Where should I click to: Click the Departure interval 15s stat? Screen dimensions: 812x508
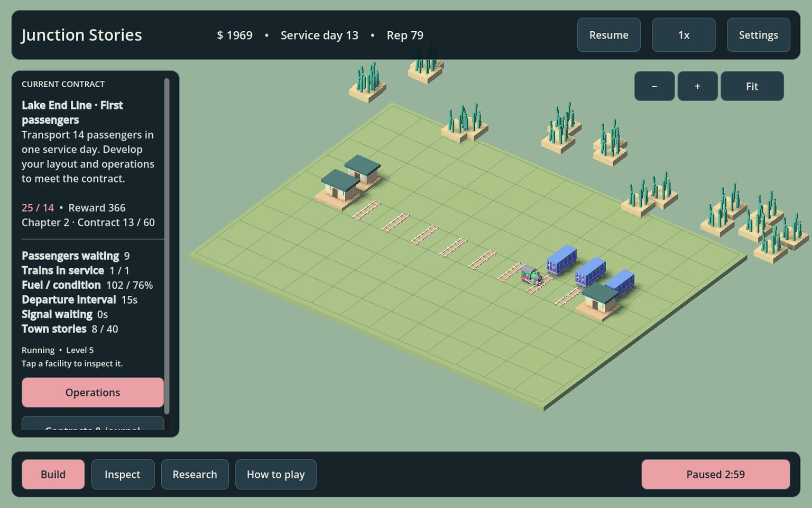tap(79, 300)
